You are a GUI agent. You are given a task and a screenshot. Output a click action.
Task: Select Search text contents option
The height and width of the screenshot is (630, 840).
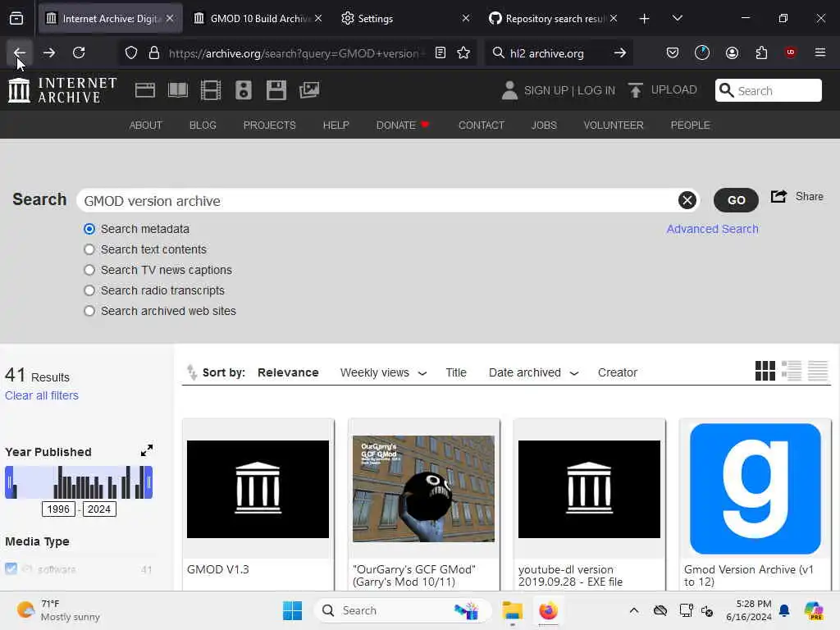pyautogui.click(x=89, y=249)
